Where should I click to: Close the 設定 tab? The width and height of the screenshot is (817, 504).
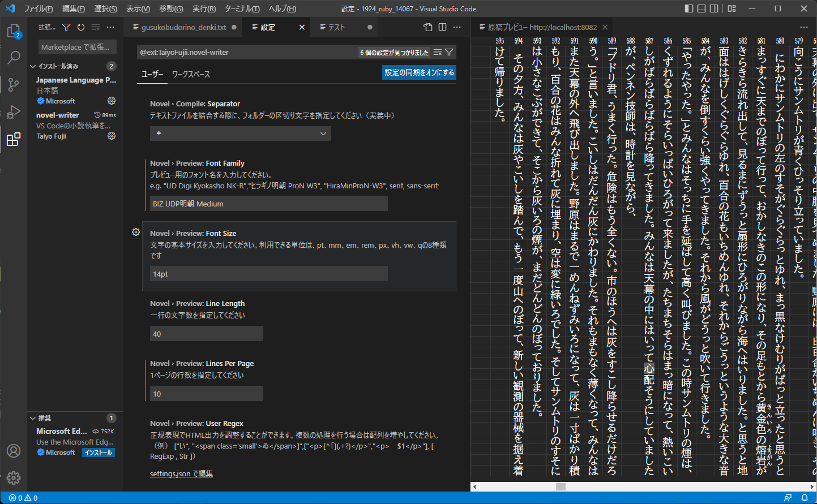point(302,27)
